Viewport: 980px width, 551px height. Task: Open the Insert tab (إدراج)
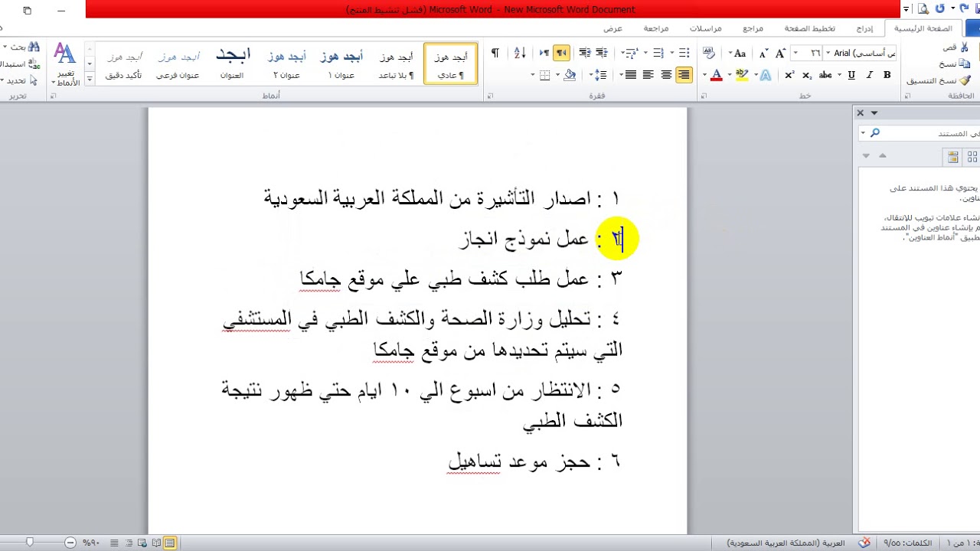[x=864, y=28]
